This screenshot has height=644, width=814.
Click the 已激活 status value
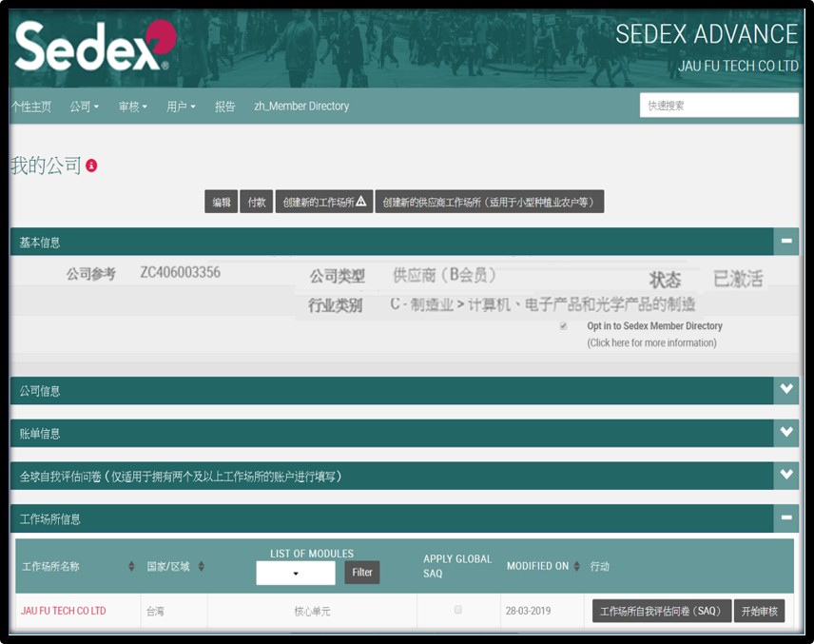pyautogui.click(x=738, y=279)
